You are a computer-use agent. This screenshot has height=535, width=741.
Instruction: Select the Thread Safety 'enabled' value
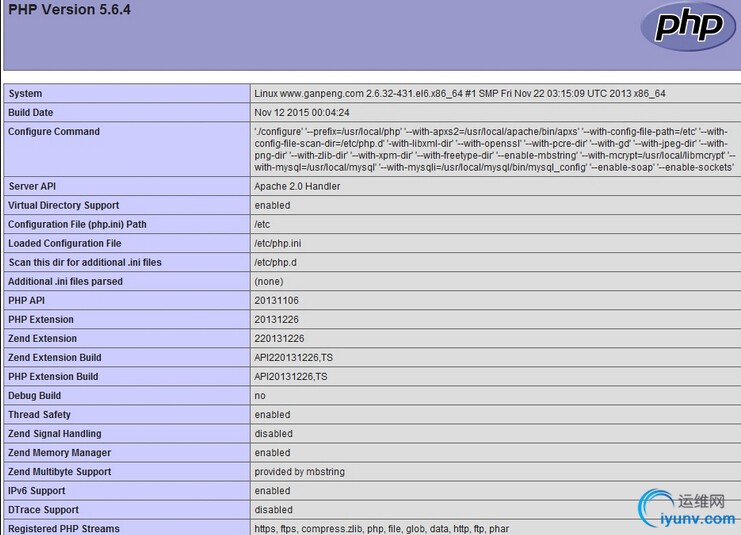pos(273,414)
